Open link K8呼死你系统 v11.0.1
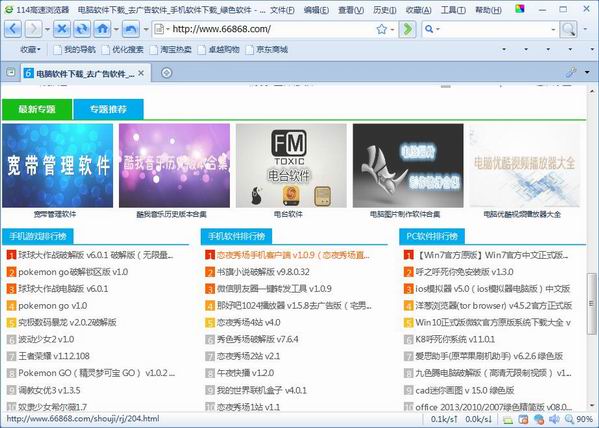 pyautogui.click(x=455, y=339)
